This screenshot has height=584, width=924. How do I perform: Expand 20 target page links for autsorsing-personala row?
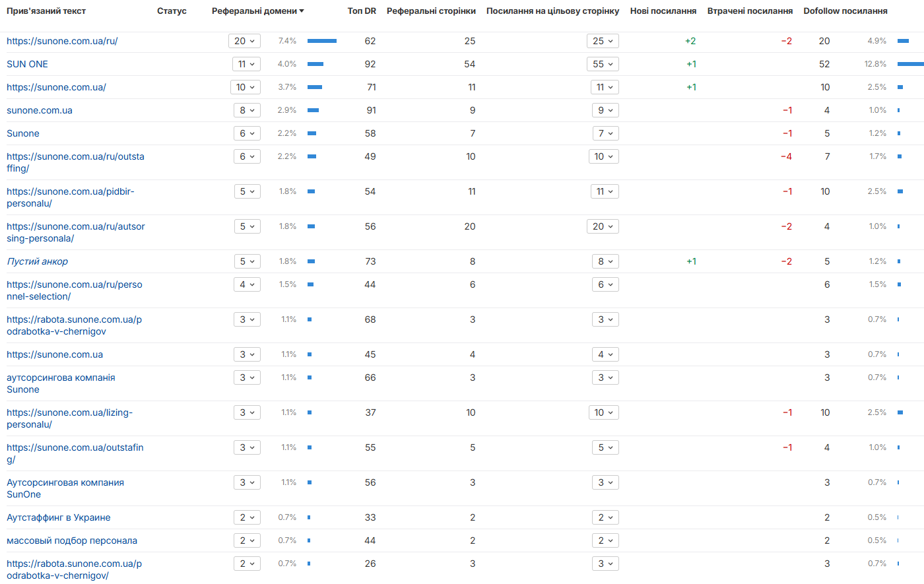pyautogui.click(x=603, y=226)
